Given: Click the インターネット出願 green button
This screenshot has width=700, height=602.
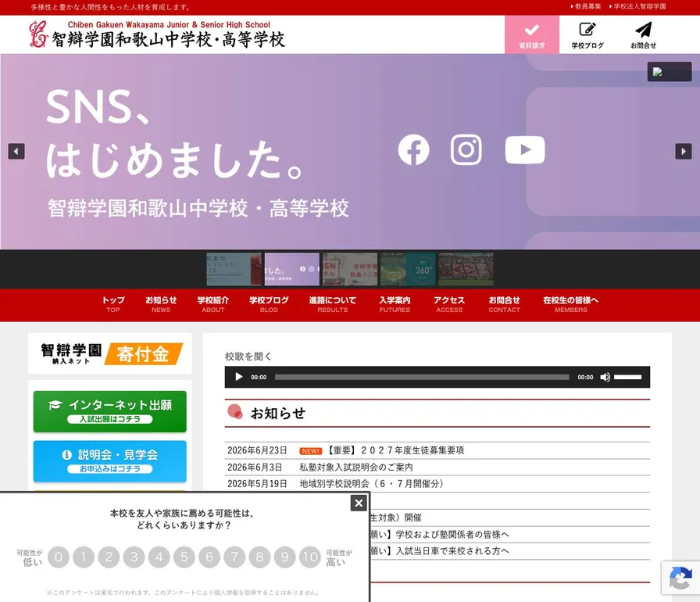Looking at the screenshot, I should point(110,412).
